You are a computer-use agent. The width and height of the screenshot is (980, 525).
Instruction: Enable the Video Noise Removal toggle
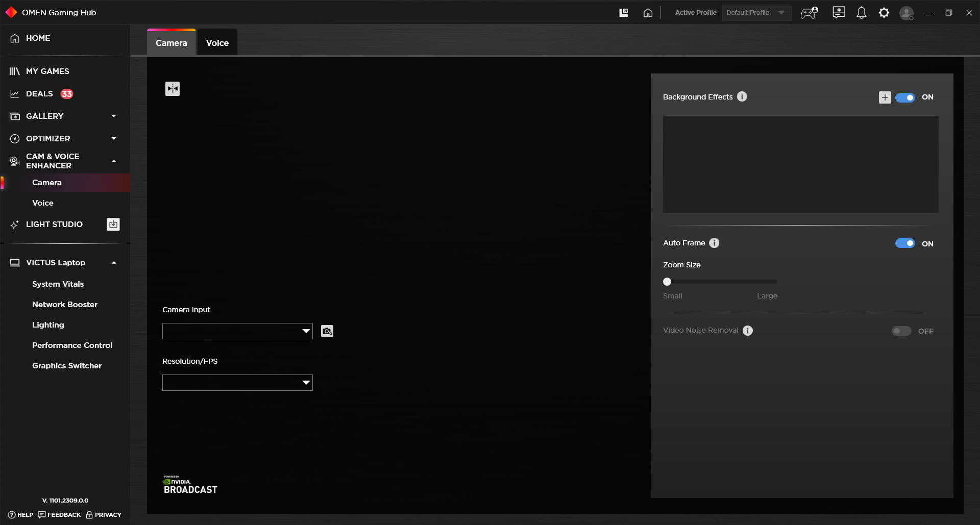point(901,331)
